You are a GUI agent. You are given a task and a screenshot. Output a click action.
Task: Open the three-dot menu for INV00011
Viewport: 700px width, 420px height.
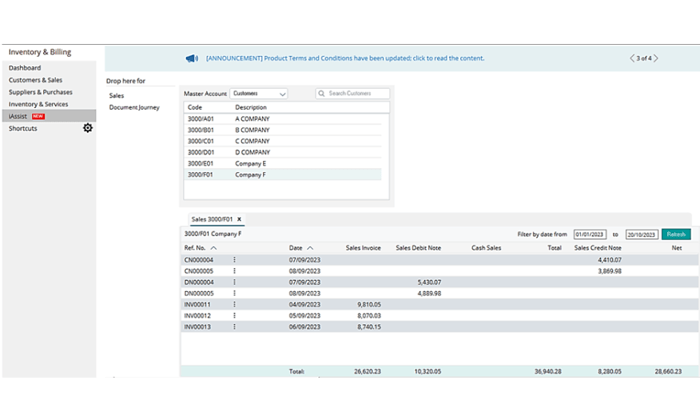(x=234, y=304)
